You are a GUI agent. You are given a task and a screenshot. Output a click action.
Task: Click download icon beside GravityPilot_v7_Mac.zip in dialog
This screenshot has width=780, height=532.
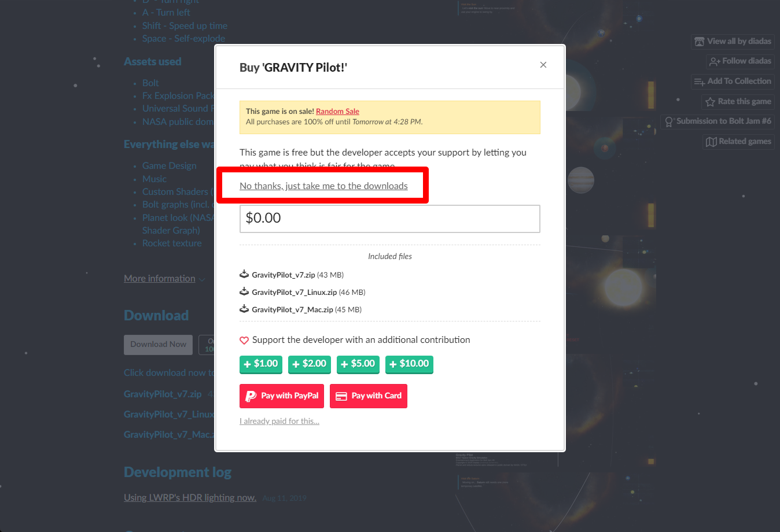[244, 309]
